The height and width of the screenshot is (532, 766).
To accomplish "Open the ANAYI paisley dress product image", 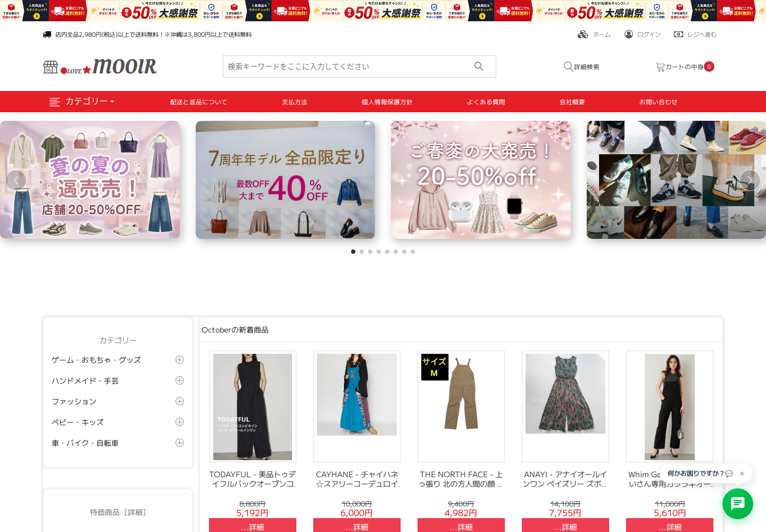I will tap(565, 394).
